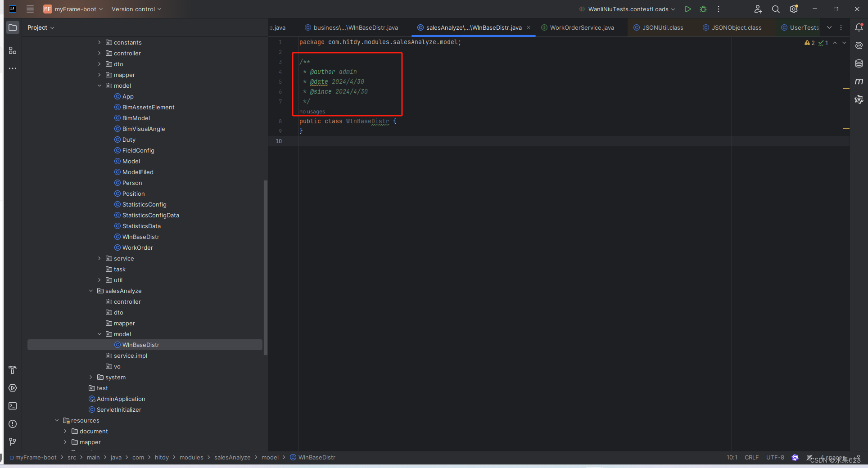Open the Git tool window
The height and width of the screenshot is (468, 868).
click(x=13, y=442)
